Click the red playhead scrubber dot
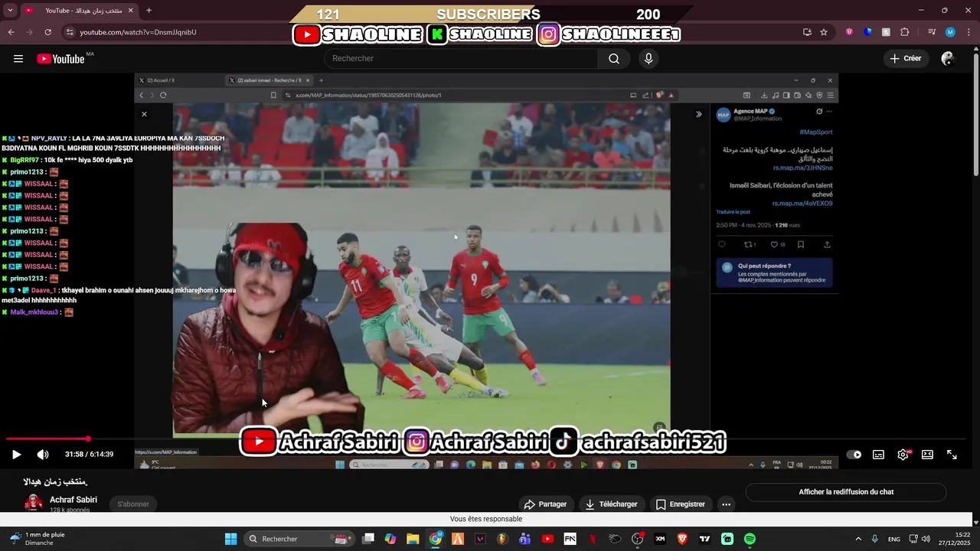980x551 pixels. coord(88,439)
